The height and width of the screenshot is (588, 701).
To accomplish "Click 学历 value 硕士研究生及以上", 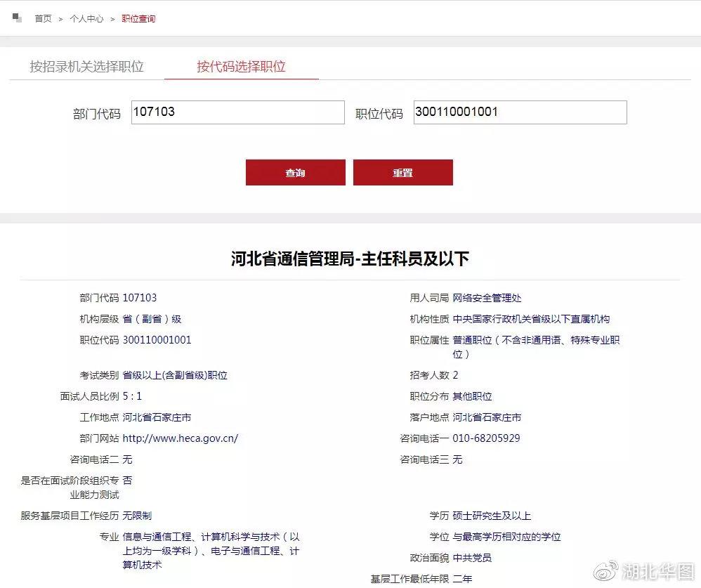I will tap(492, 516).
